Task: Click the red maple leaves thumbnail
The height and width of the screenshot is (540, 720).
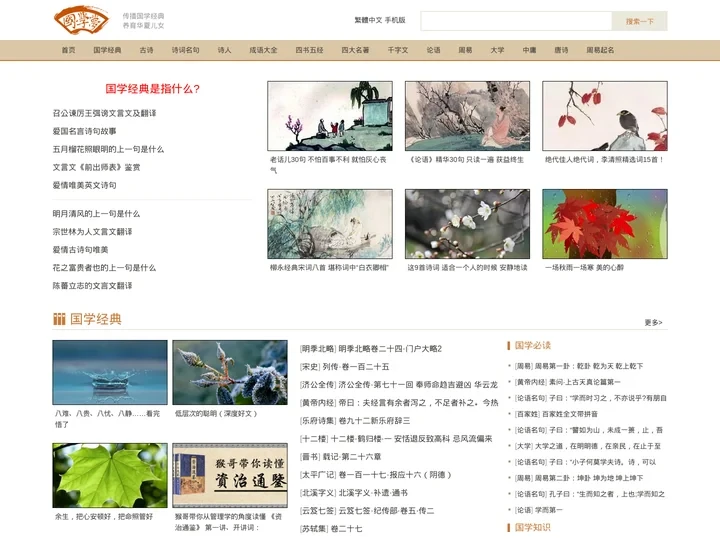Action: pos(605,224)
